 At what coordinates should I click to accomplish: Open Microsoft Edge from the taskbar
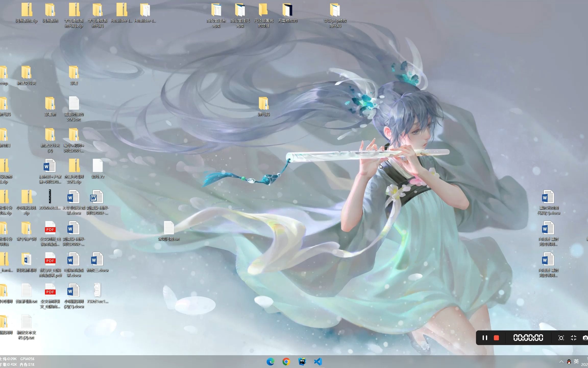click(270, 361)
